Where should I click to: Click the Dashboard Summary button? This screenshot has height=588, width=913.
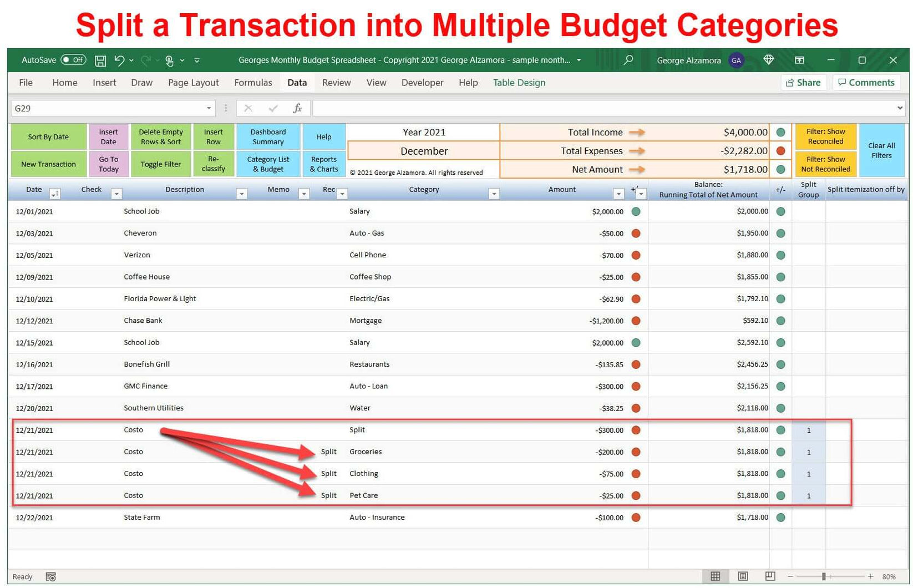(268, 136)
